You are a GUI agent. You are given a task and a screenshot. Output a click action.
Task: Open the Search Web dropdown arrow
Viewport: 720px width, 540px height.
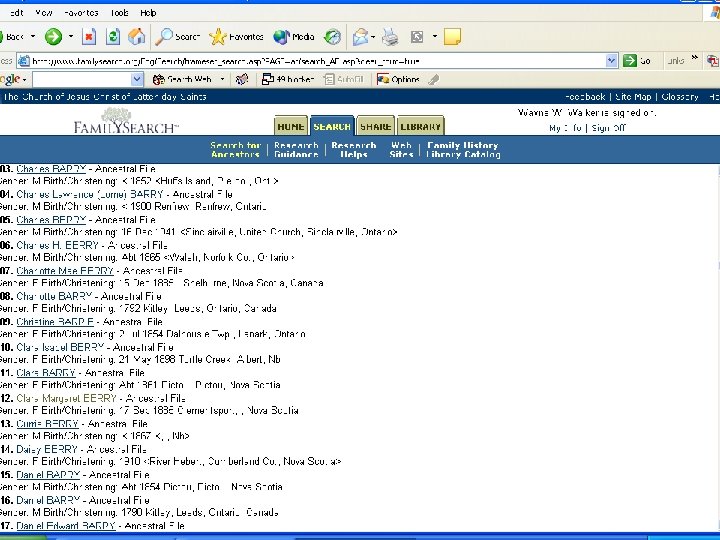pyautogui.click(x=222, y=79)
